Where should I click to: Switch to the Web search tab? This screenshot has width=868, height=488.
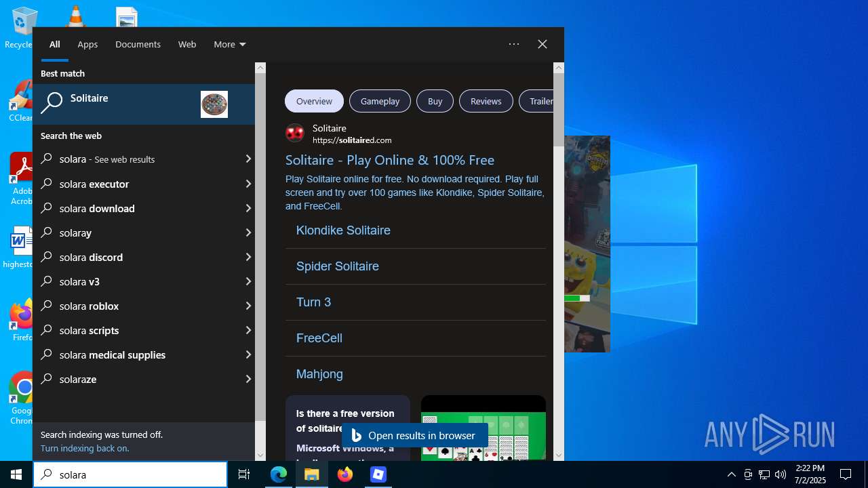(187, 44)
